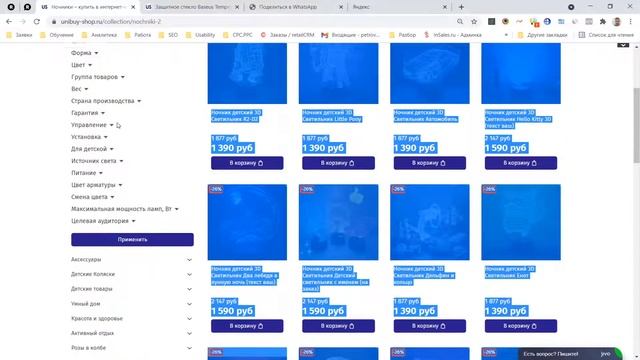This screenshot has width=640, height=360.
Task: Expand the Цвет арматуры filter
Action: (97, 185)
